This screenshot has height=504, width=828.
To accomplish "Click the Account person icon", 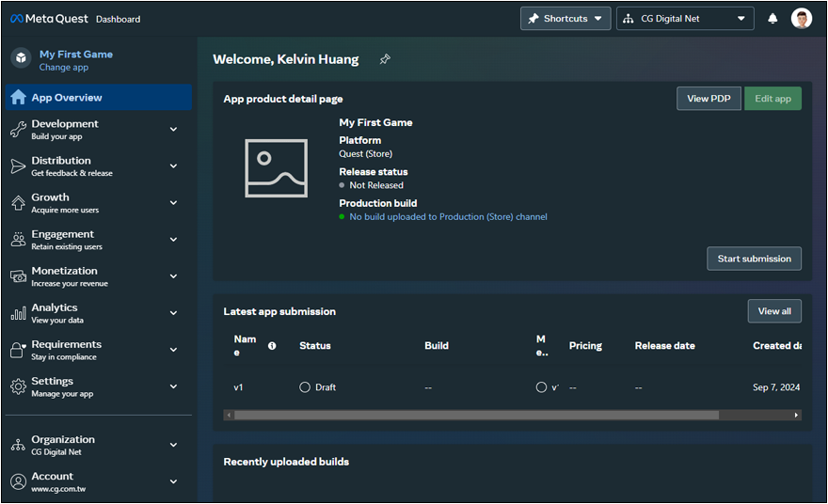I will pyautogui.click(x=19, y=481).
